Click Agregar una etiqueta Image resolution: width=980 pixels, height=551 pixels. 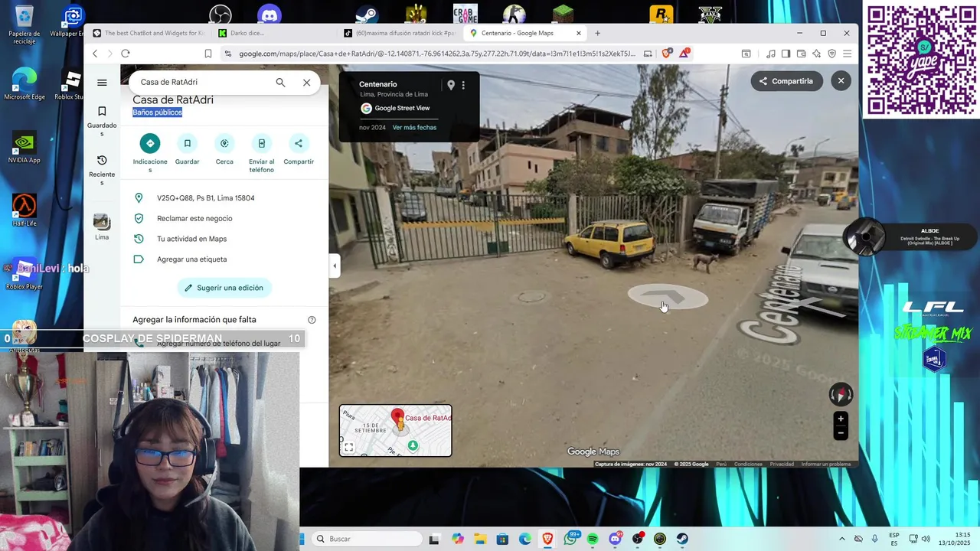224,259
